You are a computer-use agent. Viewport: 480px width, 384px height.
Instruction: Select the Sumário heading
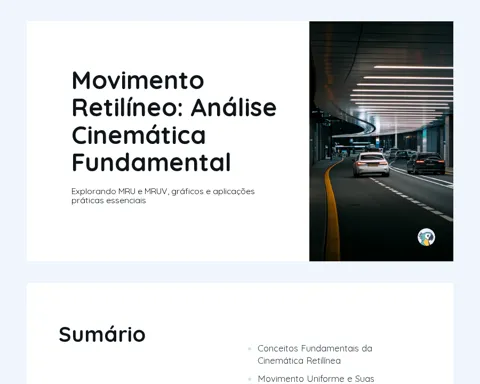click(x=102, y=334)
